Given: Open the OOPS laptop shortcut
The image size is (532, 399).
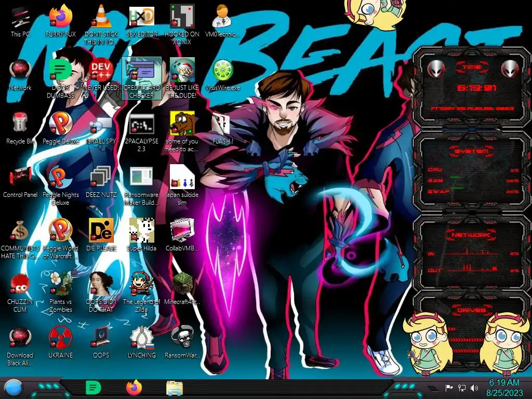Looking at the screenshot, I should click(x=101, y=343).
